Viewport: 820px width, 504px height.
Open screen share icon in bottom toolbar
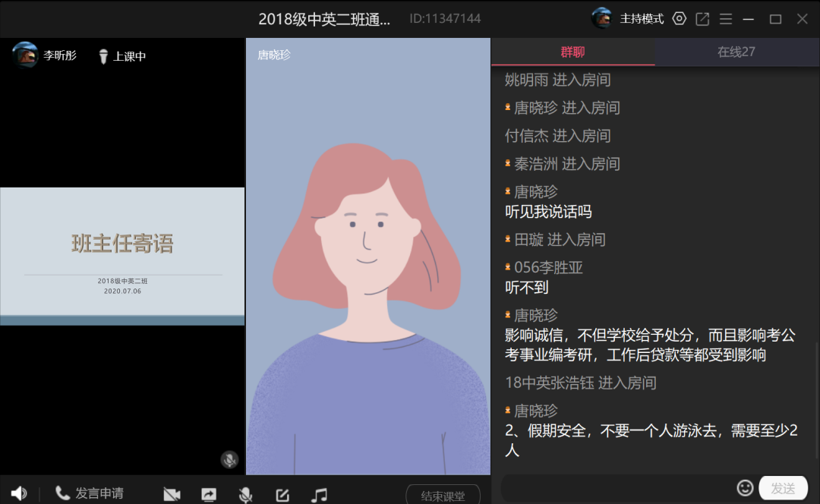tap(209, 495)
